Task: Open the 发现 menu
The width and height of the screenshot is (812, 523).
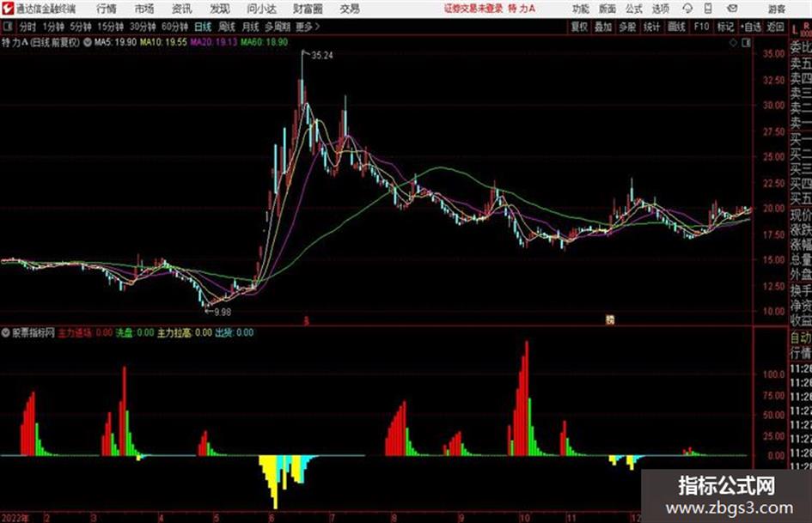Action: [x=220, y=9]
